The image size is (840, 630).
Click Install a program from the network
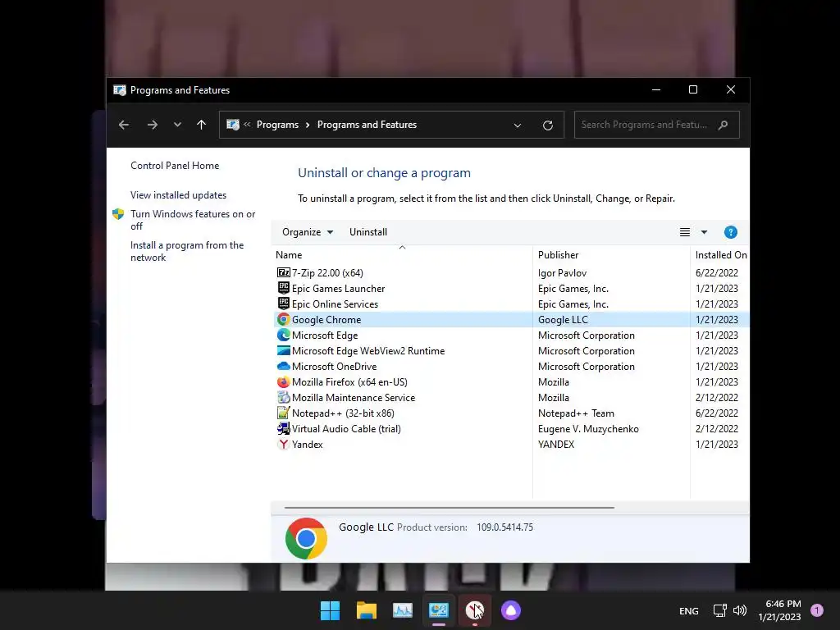[x=187, y=251]
